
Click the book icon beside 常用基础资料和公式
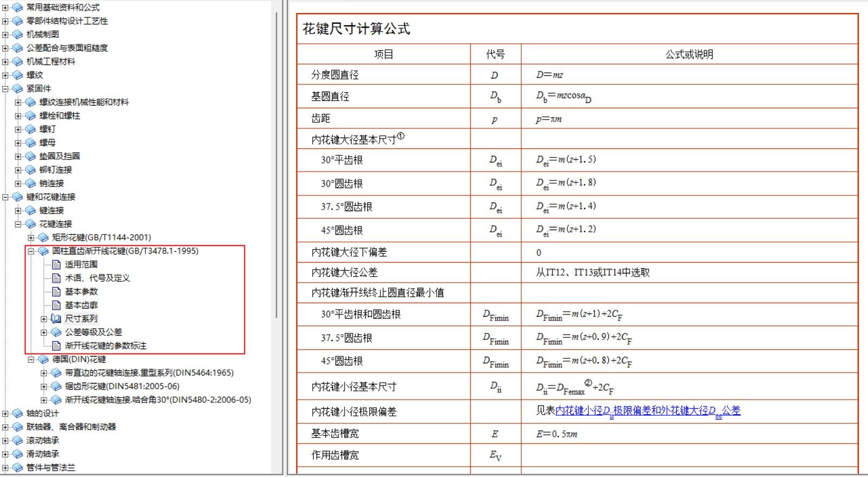(x=18, y=8)
